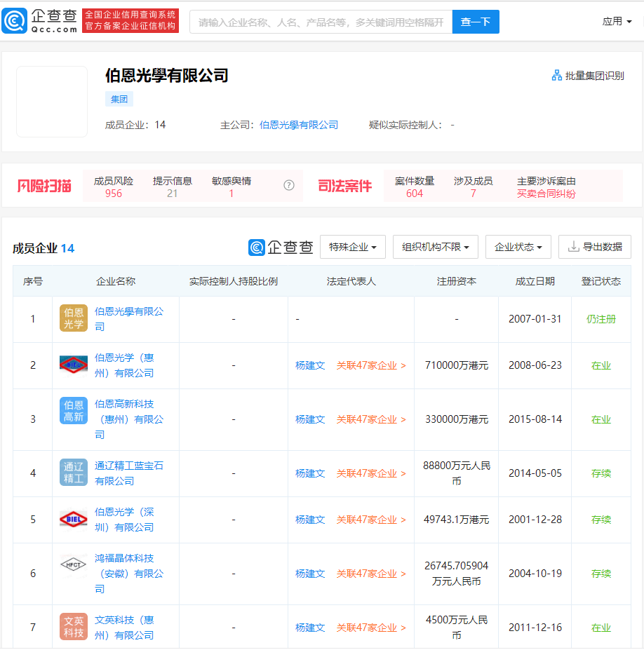Expand the 组织机构不限 filter dropdown
The width and height of the screenshot is (644, 650).
436,247
